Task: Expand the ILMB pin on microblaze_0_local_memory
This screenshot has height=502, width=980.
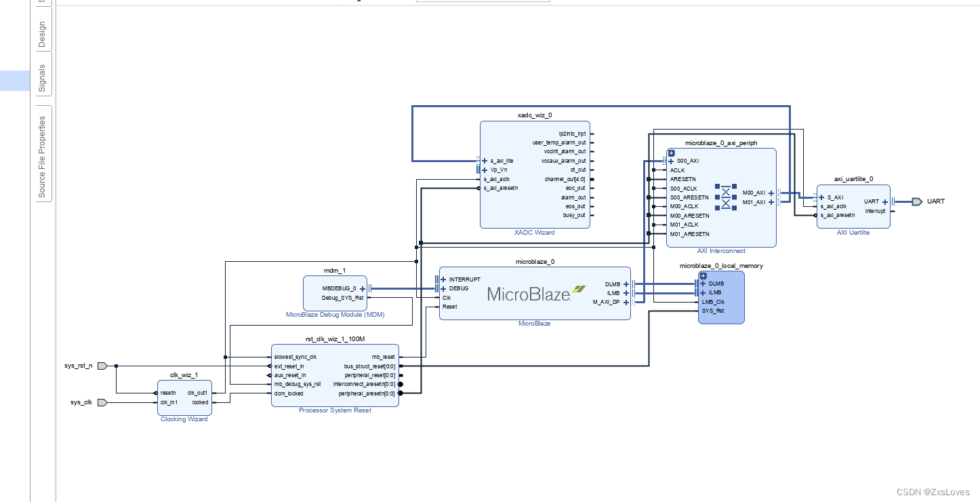Action: click(703, 292)
